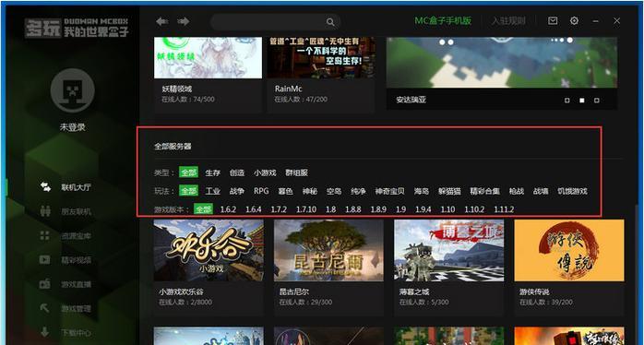
Task: Filter gameplay by 精彩合集
Action: tap(485, 191)
